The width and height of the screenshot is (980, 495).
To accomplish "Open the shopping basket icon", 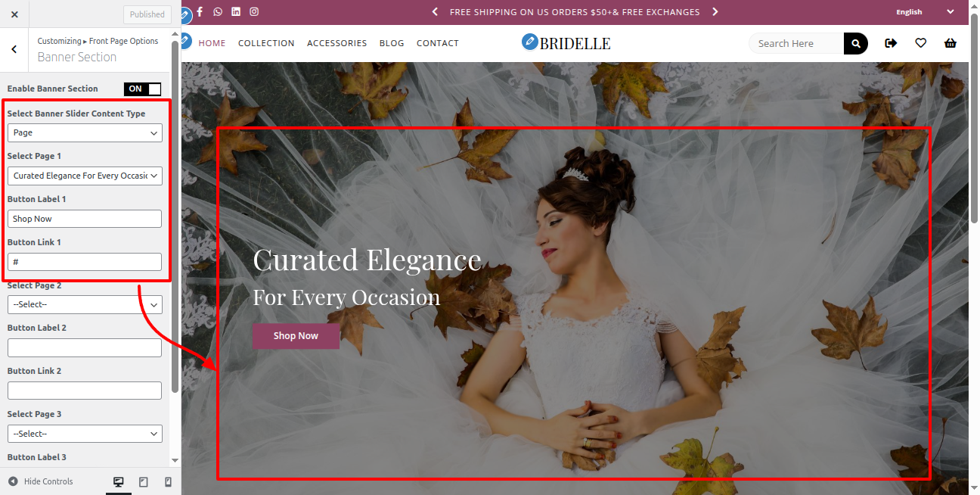I will tap(951, 43).
